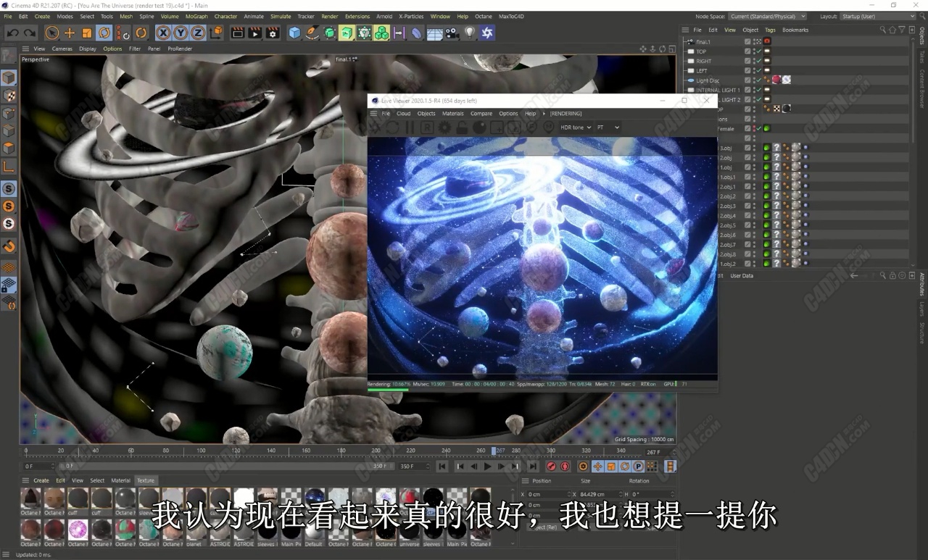Play the timeline animation forward
The width and height of the screenshot is (928, 560).
pos(487,467)
